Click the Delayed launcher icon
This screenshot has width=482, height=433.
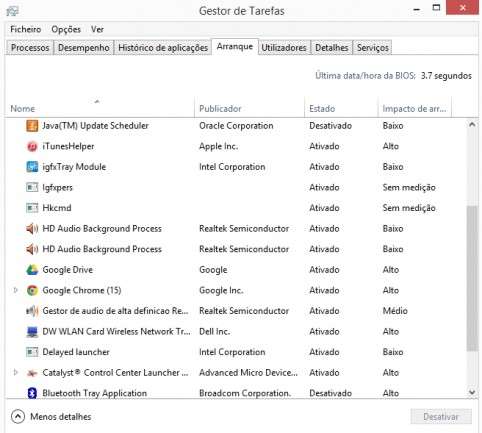[x=32, y=352]
